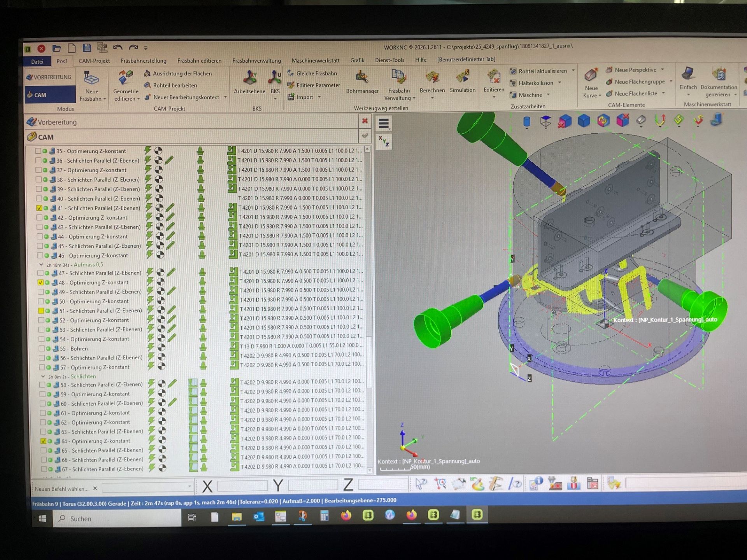Click the blue cylinder view icon
The height and width of the screenshot is (560, 747).
click(x=527, y=122)
